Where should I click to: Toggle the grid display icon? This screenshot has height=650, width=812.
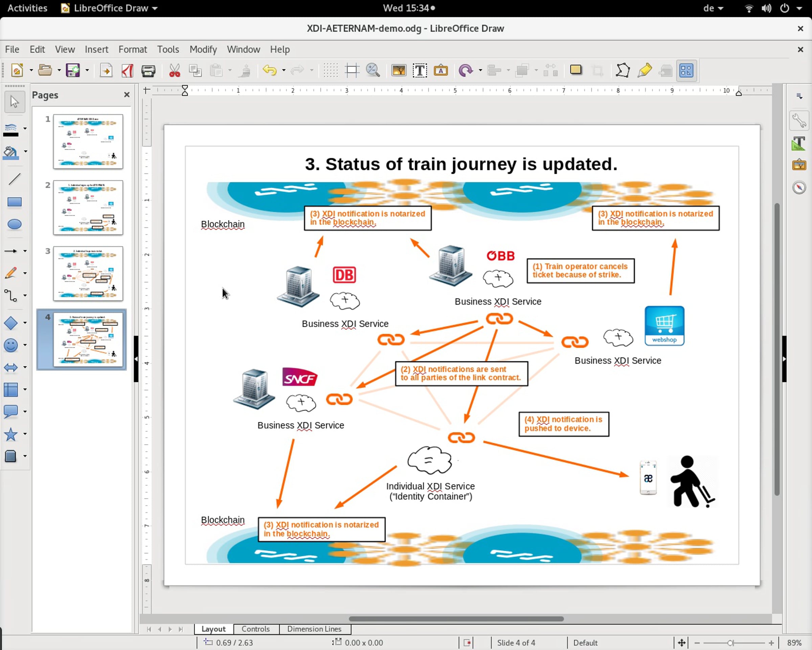click(x=331, y=70)
